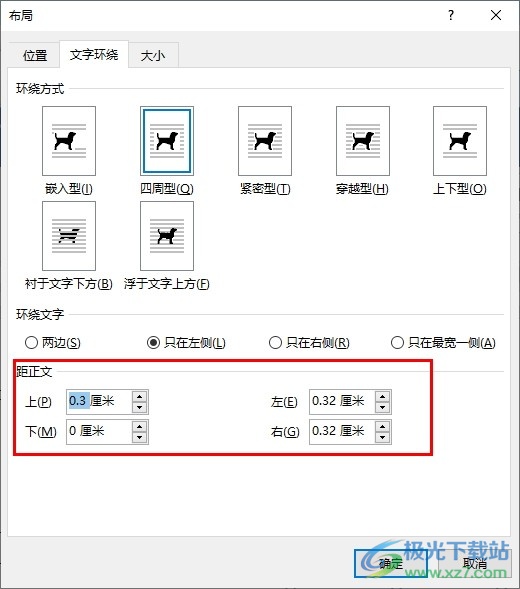Viewport: 520px width, 589px height.
Task: Select the 两边 both sides radio button
Action: 32,343
